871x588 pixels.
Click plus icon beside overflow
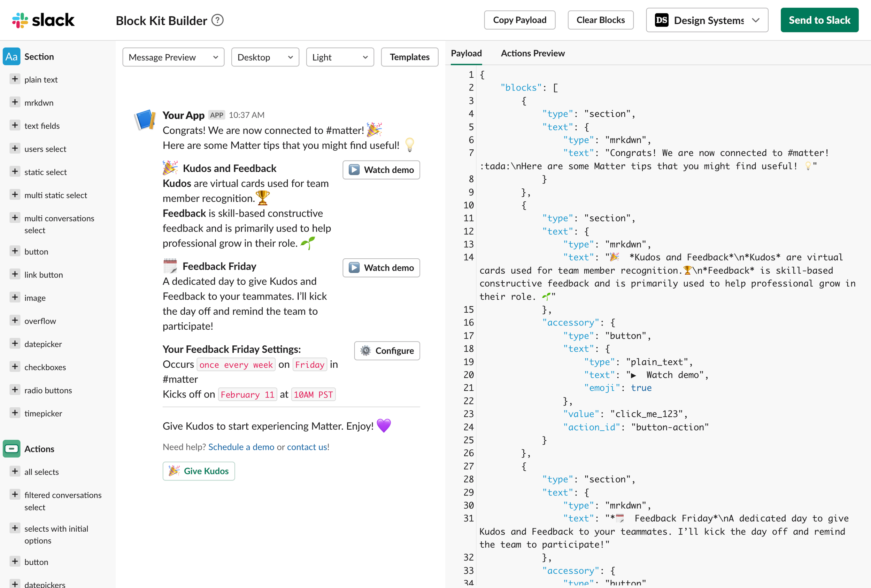[15, 320]
